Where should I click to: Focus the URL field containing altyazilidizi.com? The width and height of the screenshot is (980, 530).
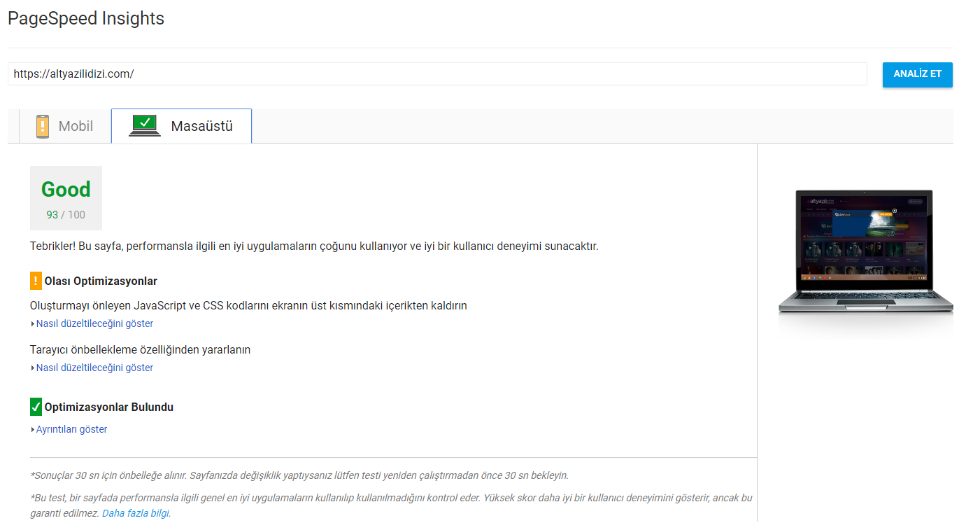tap(436, 74)
